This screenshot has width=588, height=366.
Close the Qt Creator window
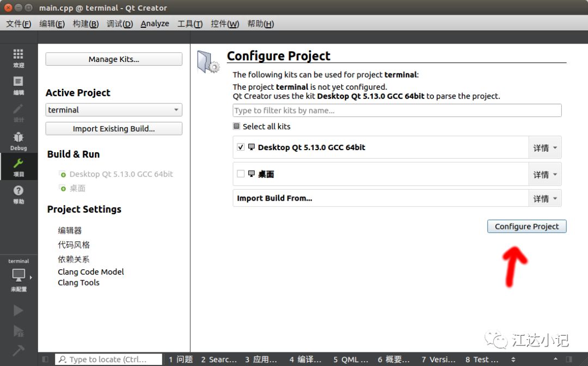(8, 8)
